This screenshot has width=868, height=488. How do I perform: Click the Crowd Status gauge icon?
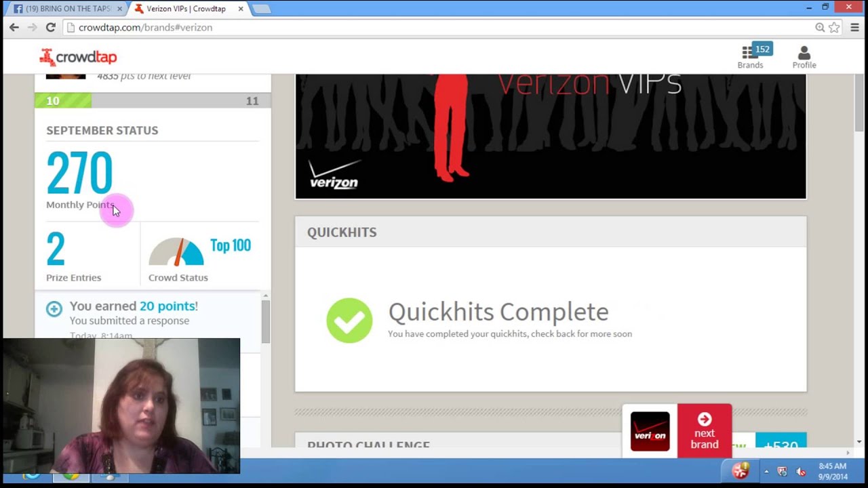pos(176,251)
